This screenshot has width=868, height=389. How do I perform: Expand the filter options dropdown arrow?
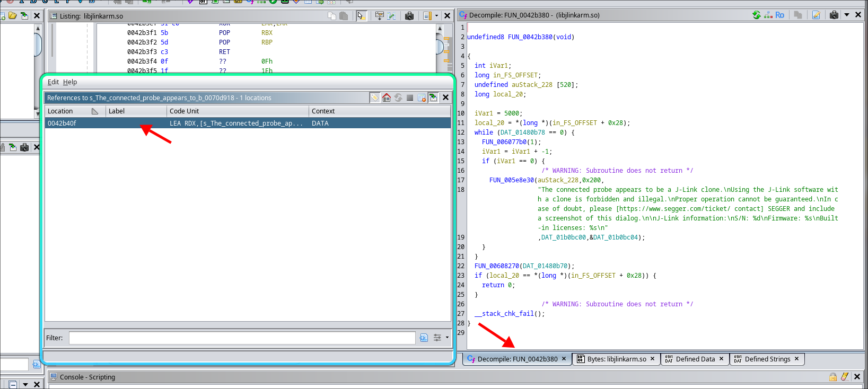click(447, 338)
